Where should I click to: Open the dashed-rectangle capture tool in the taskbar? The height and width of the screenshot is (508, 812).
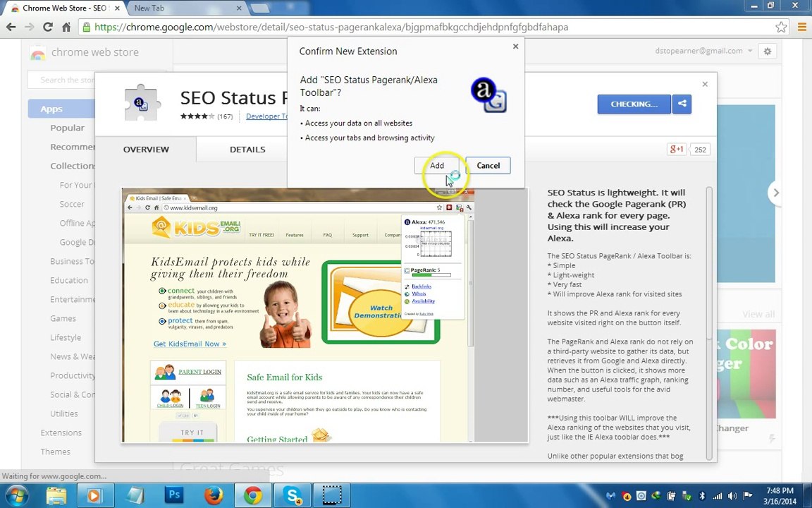click(x=331, y=495)
